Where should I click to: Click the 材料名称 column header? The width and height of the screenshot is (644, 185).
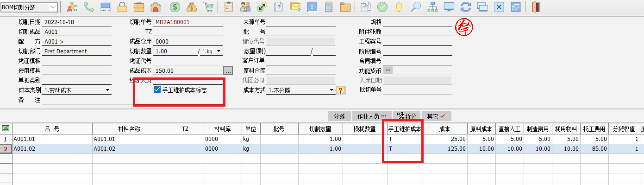coord(129,129)
